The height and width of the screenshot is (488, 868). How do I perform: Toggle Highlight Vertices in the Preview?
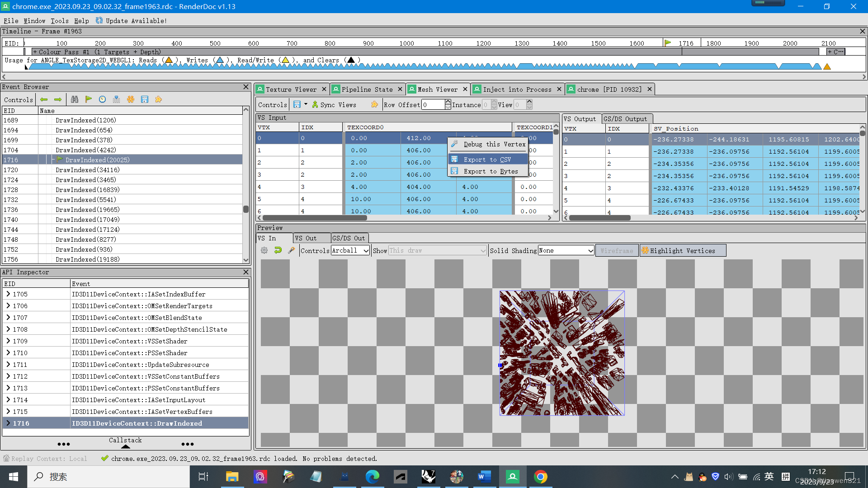pos(683,250)
